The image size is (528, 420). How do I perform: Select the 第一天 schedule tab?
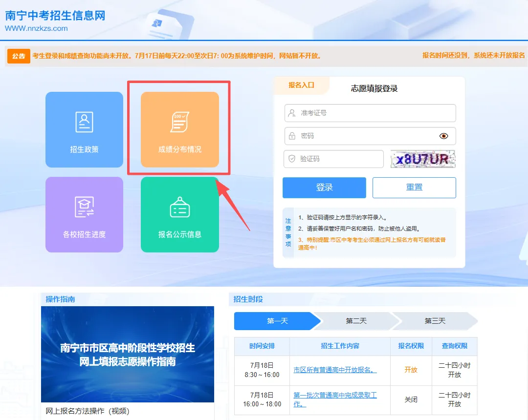pos(278,321)
